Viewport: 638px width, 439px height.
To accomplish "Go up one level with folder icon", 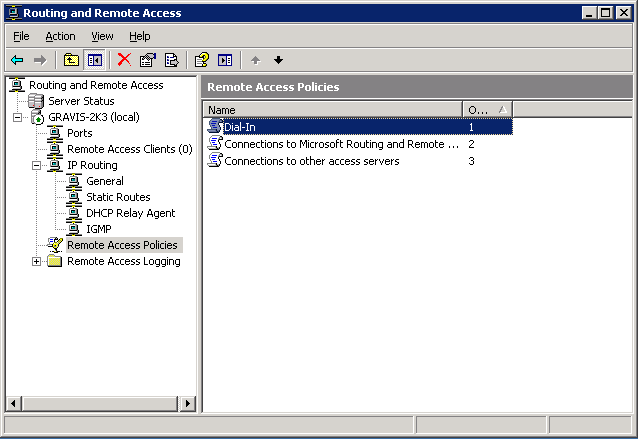I will click(x=71, y=61).
